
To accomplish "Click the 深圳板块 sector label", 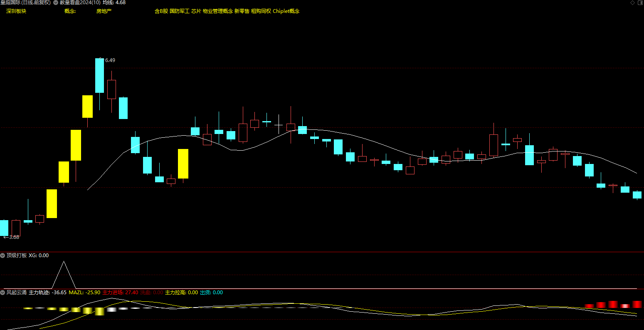I will coord(16,11).
